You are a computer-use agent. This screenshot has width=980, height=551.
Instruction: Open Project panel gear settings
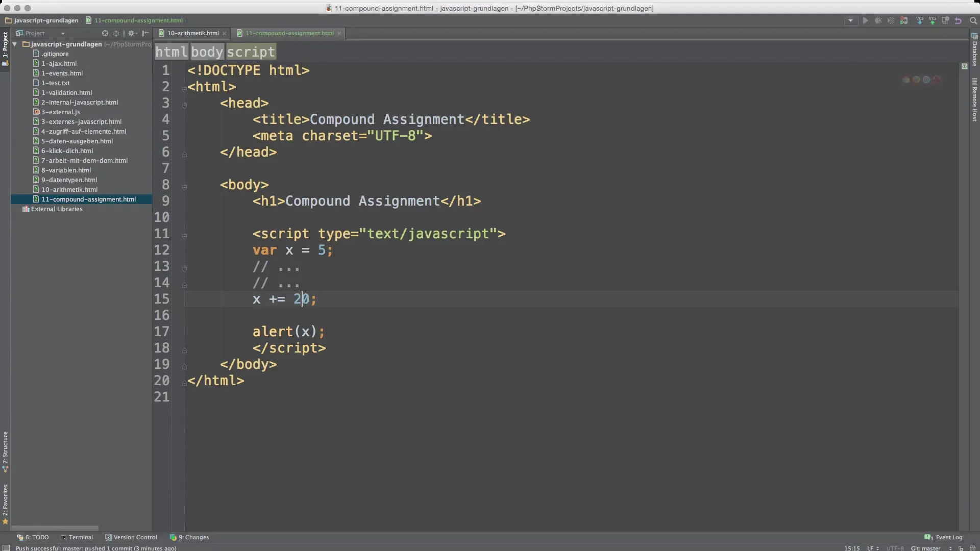pyautogui.click(x=132, y=33)
